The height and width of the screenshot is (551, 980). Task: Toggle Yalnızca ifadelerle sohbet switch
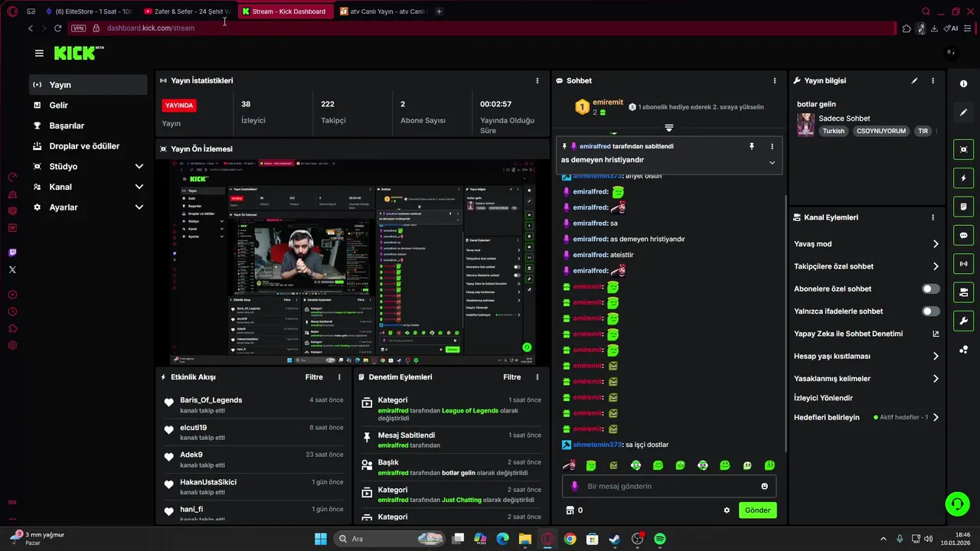(930, 311)
